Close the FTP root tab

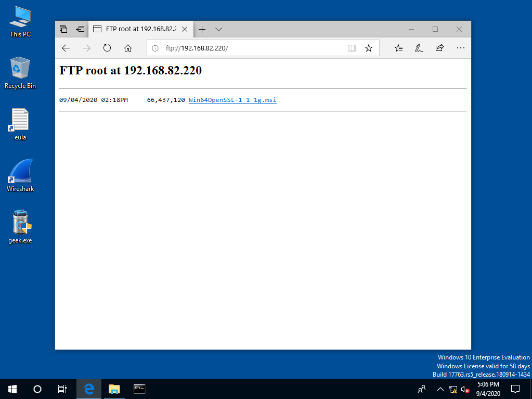[185, 29]
